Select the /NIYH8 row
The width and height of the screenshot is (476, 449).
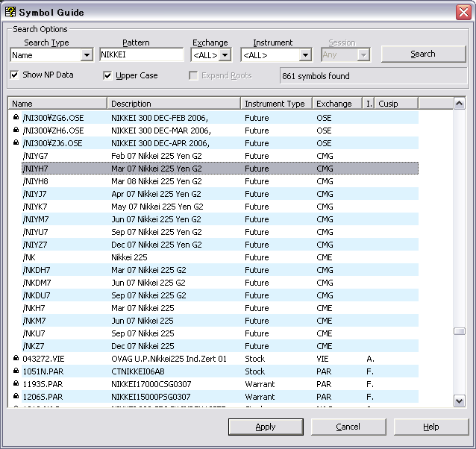(x=220, y=181)
